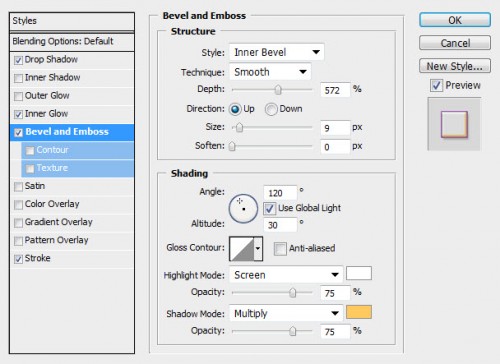
Task: Open the Shadow Mode dropdown showing Multiply
Action: (x=286, y=313)
